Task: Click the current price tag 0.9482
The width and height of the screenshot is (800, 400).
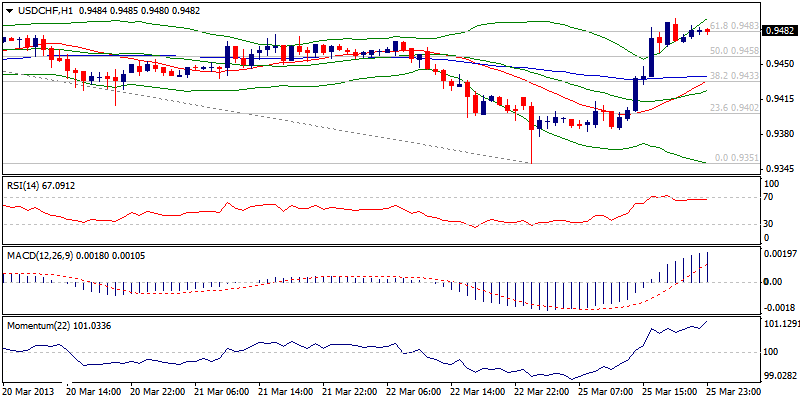Action: (780, 31)
